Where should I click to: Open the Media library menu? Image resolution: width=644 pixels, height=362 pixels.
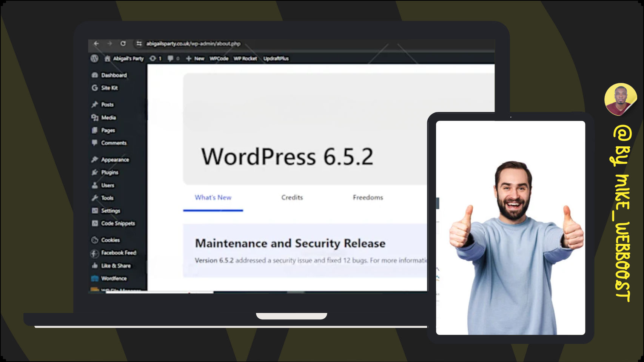pos(108,118)
